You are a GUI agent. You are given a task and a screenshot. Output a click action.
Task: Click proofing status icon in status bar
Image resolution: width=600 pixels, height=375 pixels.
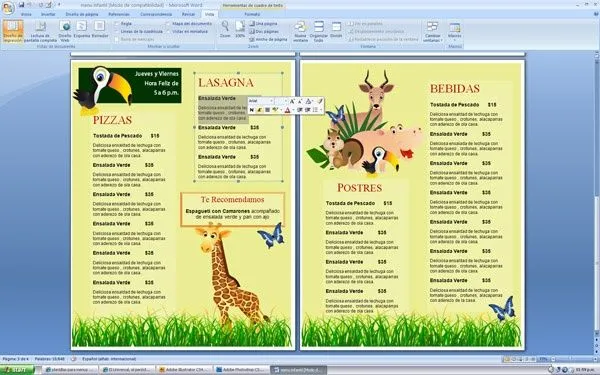74,359
